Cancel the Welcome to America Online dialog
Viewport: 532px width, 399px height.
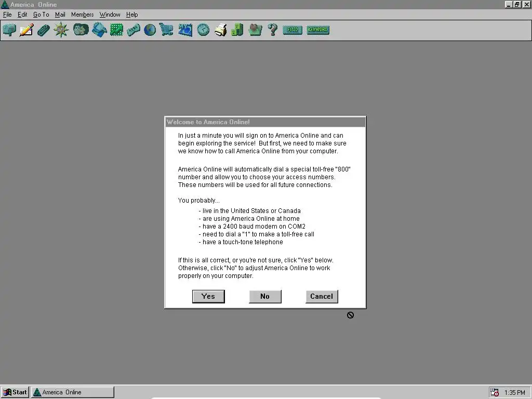point(322,297)
